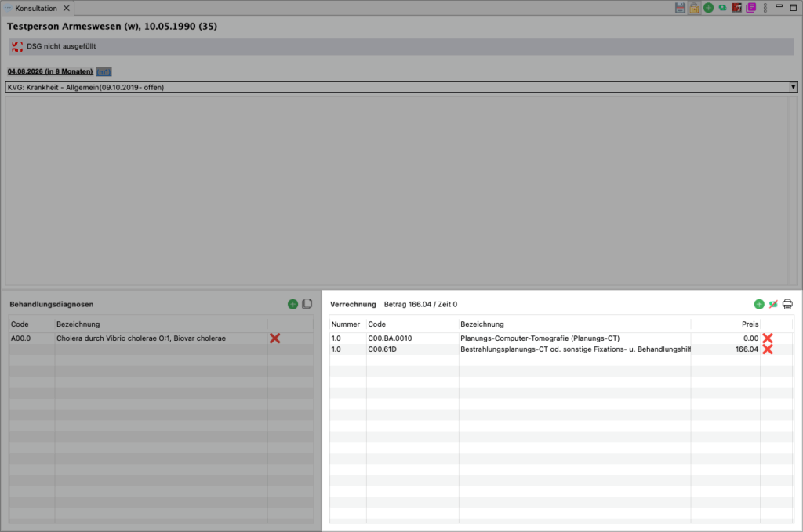The height and width of the screenshot is (532, 803).
Task: Click the DSG nicht ausgefüllt warning icon
Action: 17,47
